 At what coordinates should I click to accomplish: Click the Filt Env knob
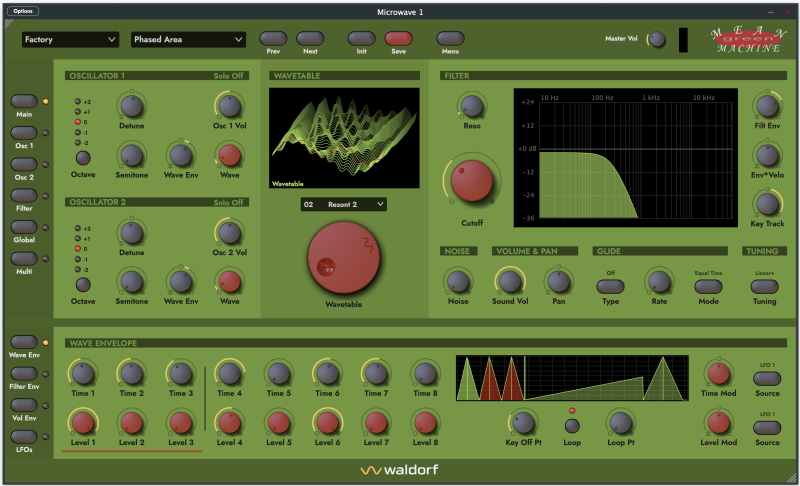767,106
